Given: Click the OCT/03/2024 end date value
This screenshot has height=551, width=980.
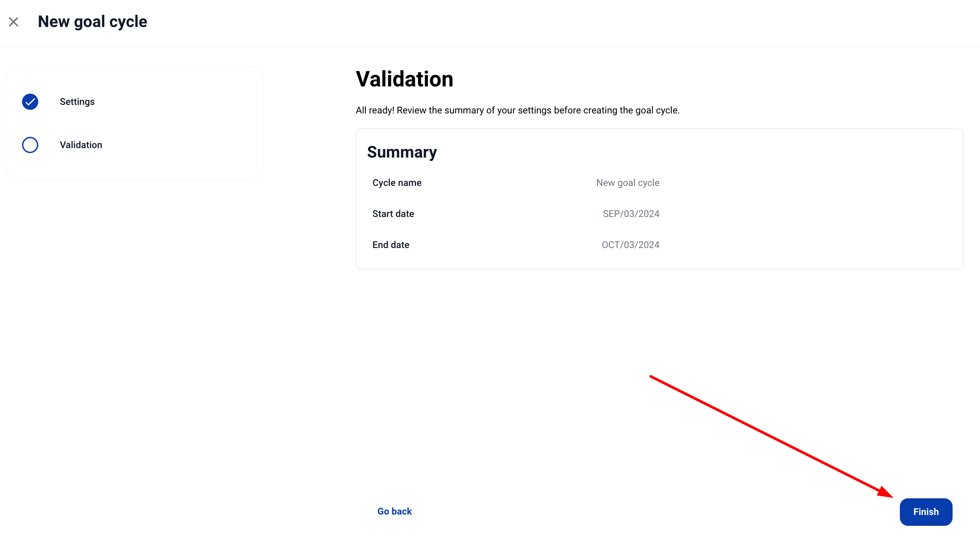Looking at the screenshot, I should (630, 245).
